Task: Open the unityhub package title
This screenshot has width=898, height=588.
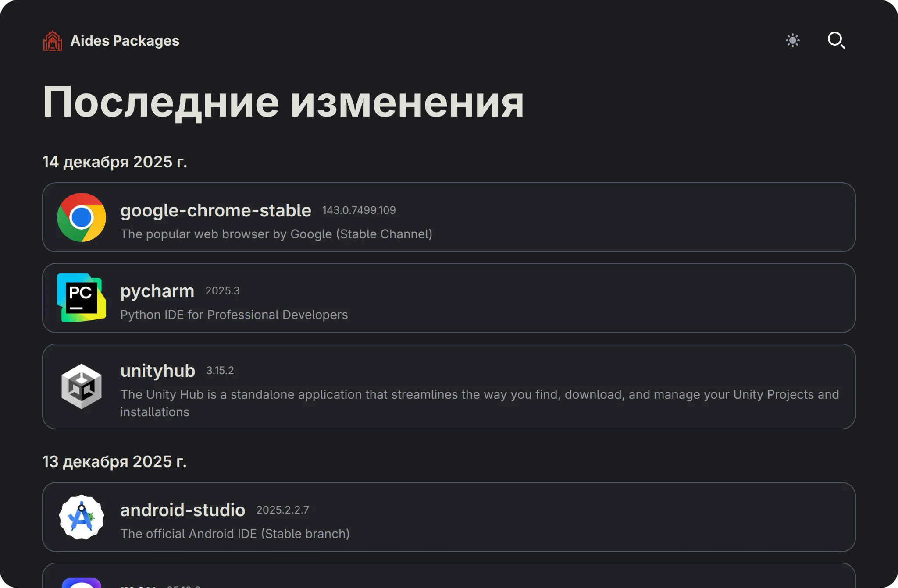Action: (x=158, y=371)
